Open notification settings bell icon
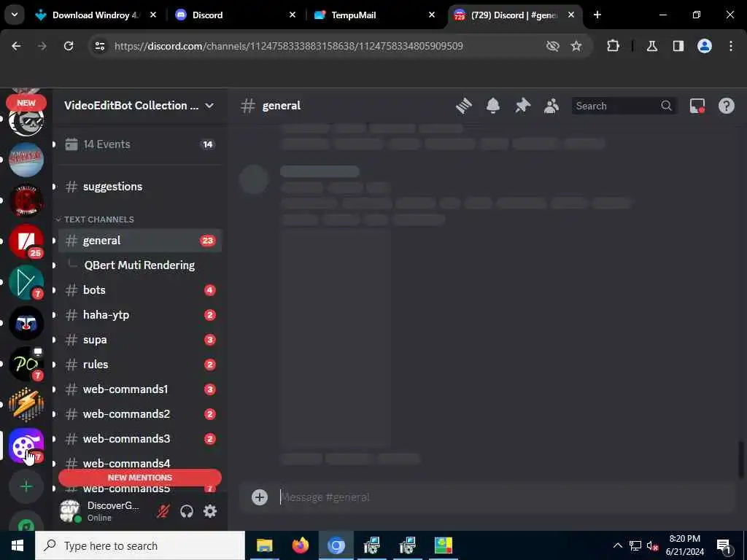The width and height of the screenshot is (747, 560). point(493,106)
